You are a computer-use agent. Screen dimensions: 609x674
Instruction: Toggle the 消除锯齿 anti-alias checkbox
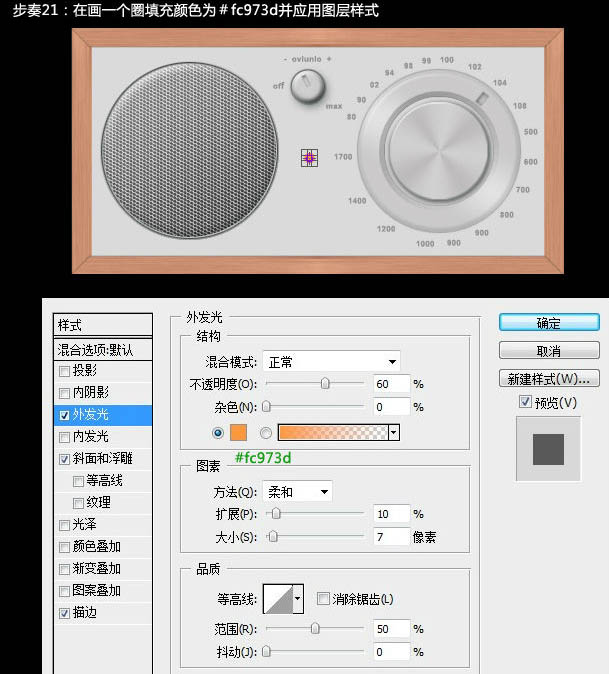click(323, 598)
